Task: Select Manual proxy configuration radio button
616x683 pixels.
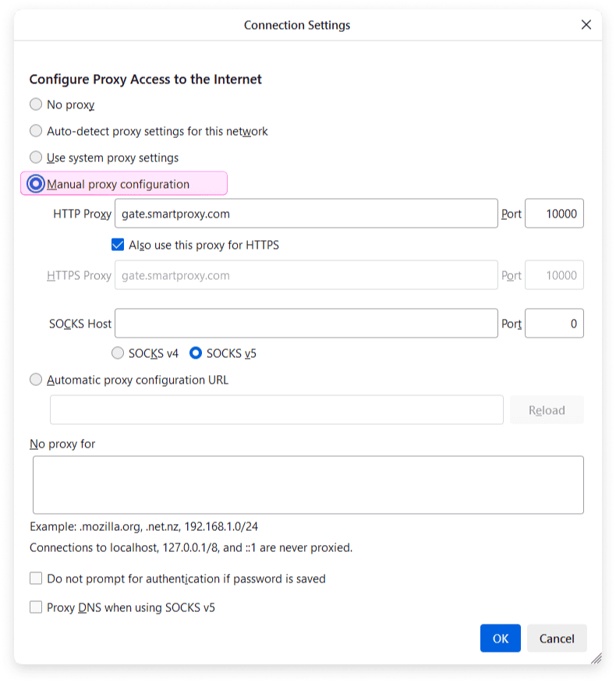Action: (36, 184)
